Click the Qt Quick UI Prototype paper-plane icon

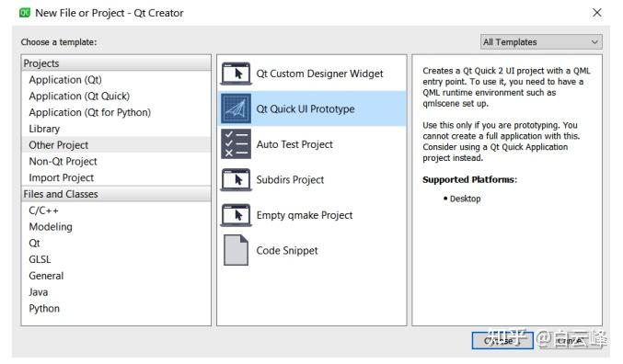click(236, 108)
